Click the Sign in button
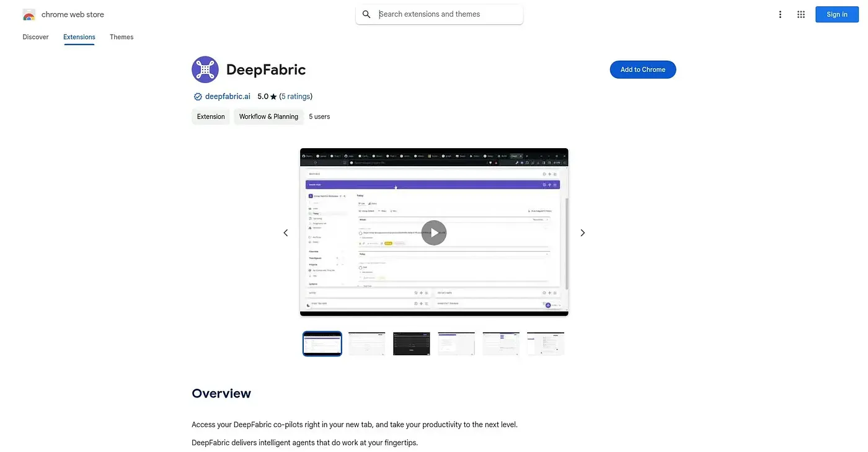The height and width of the screenshot is (452, 868). 837,14
